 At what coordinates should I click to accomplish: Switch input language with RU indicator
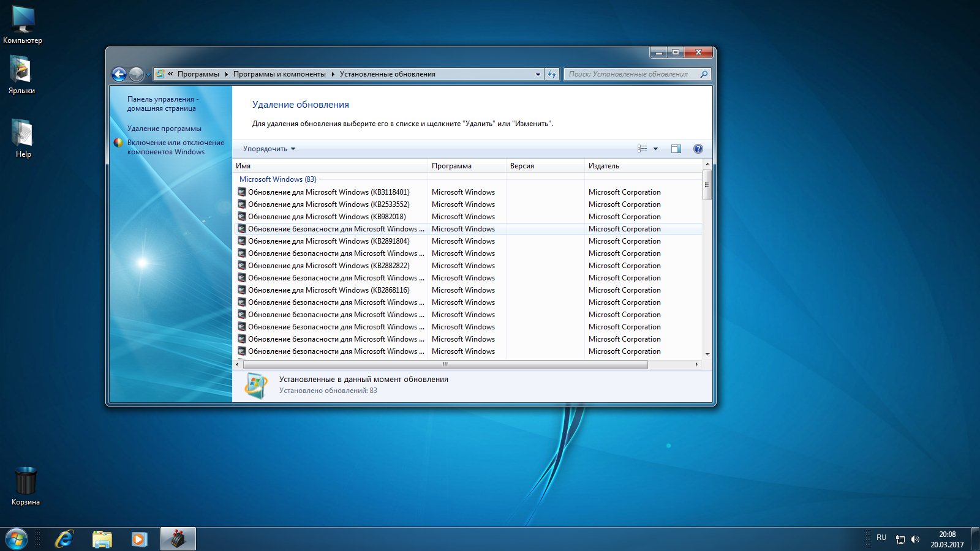[881, 538]
